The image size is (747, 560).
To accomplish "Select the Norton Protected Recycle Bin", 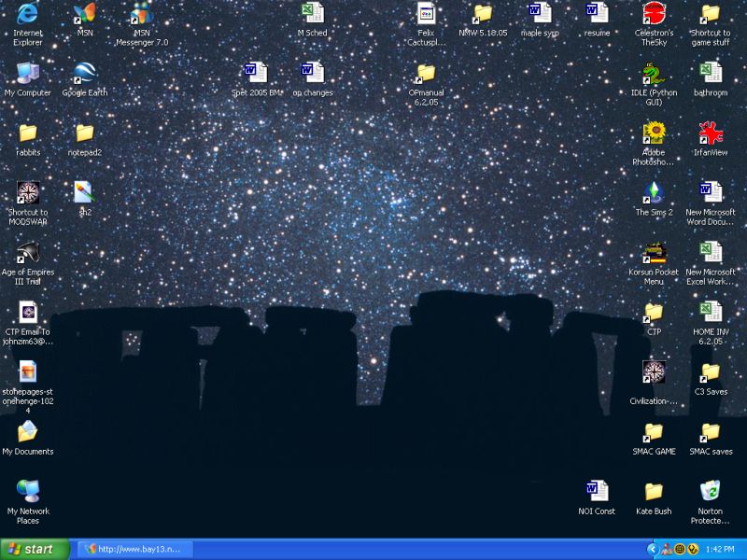I will pyautogui.click(x=710, y=492).
